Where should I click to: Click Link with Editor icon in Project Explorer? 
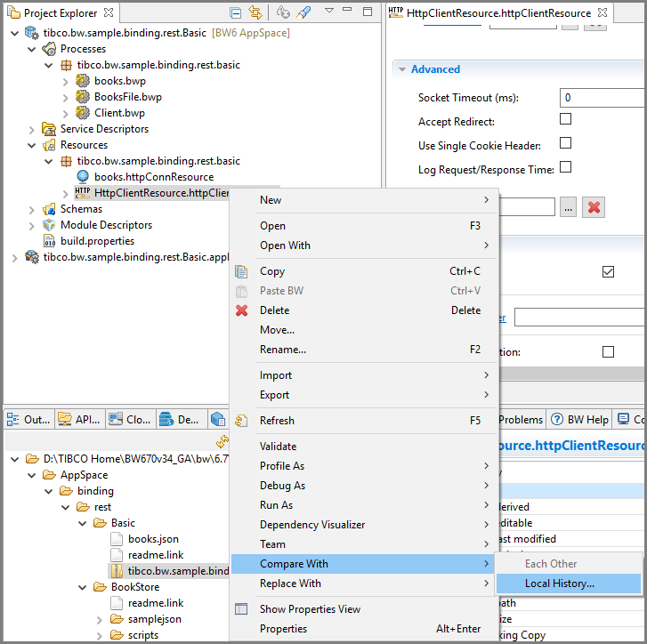pos(255,12)
